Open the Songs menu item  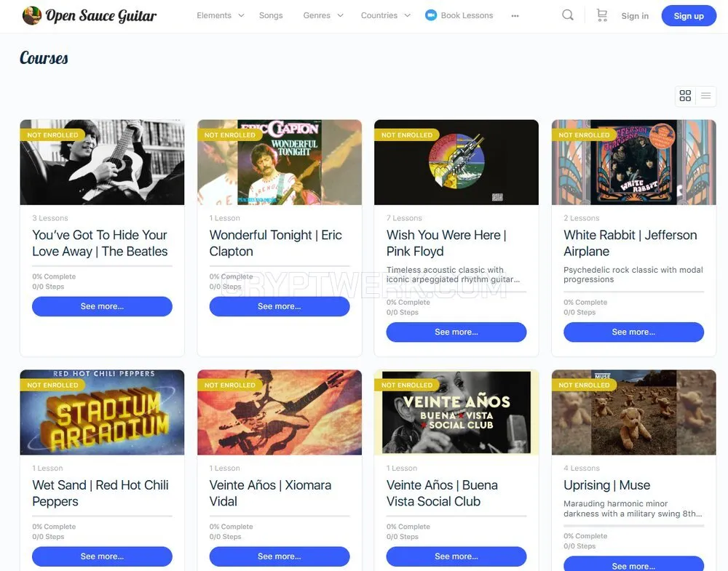(271, 15)
